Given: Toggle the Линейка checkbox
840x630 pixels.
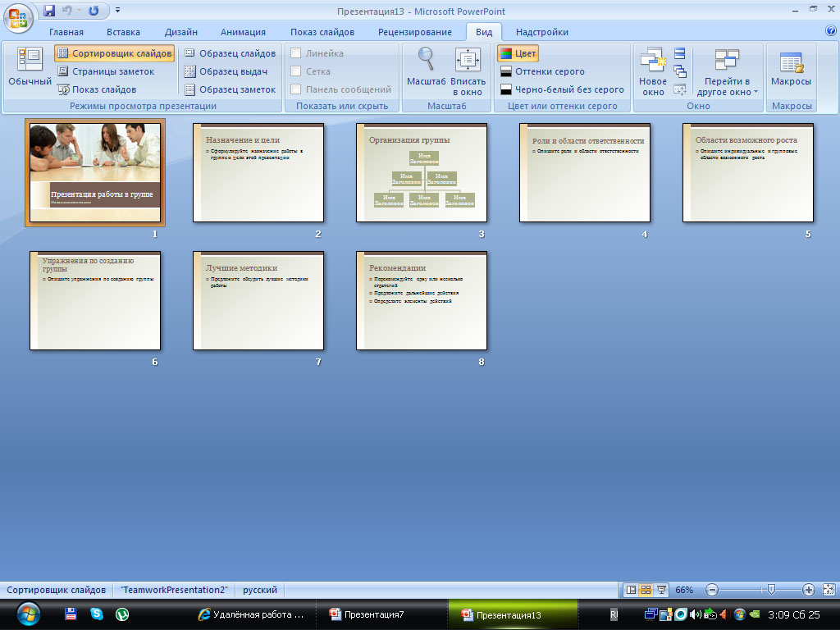Looking at the screenshot, I should [296, 53].
